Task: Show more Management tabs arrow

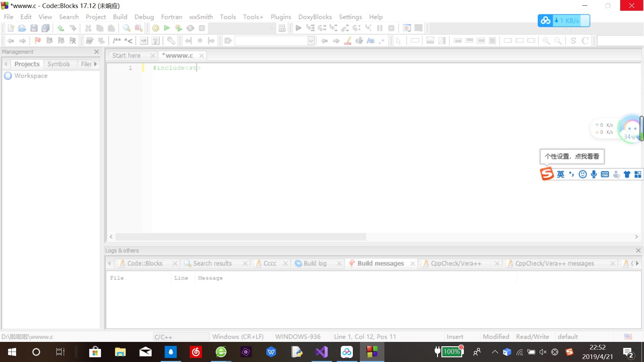Action: click(x=96, y=64)
